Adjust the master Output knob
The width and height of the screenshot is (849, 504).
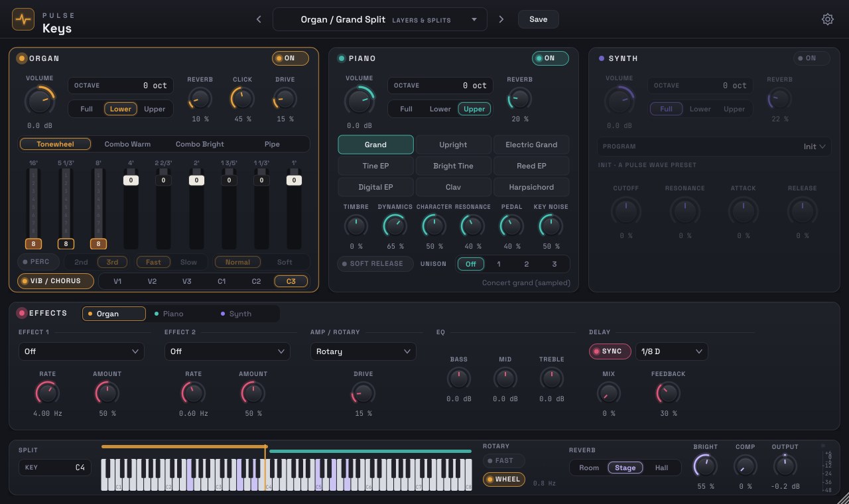point(785,466)
